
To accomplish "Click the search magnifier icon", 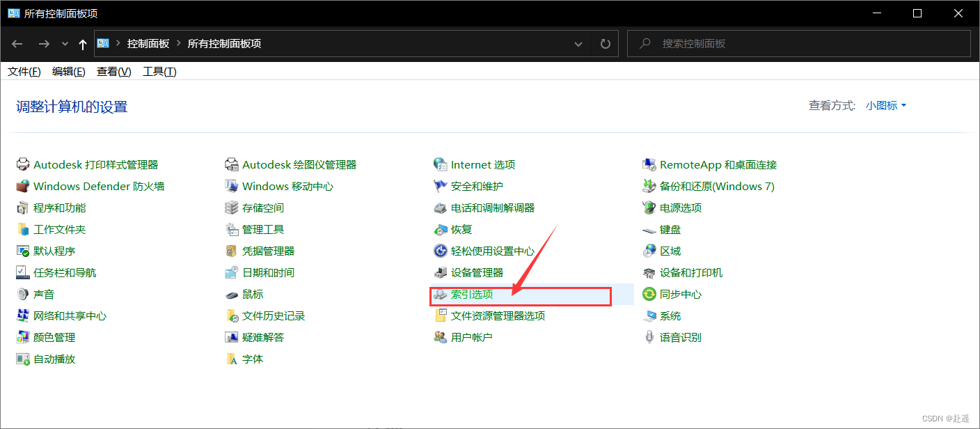I will tap(645, 43).
